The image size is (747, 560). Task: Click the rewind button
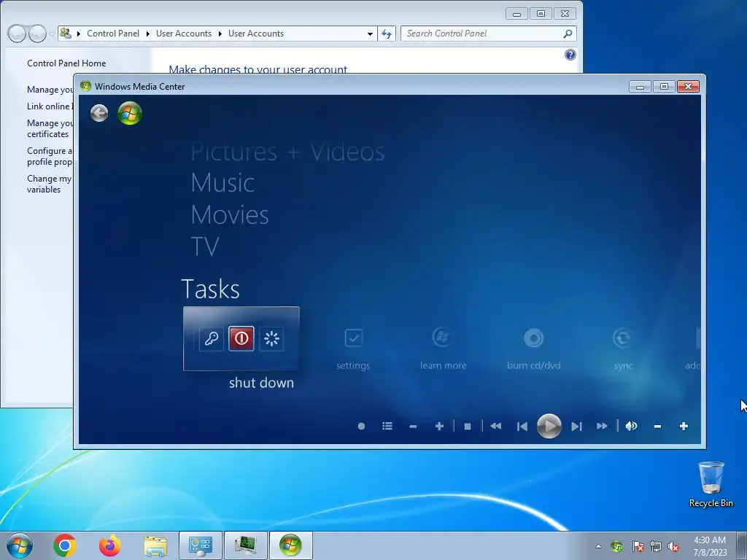(x=495, y=426)
